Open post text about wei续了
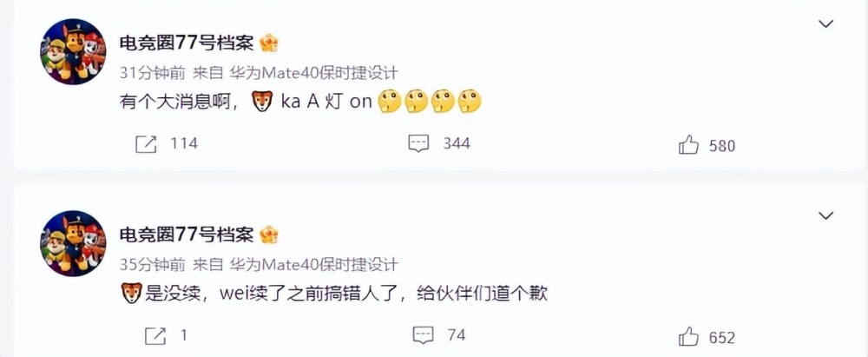Viewport: 868px width, 357px height. (334, 294)
